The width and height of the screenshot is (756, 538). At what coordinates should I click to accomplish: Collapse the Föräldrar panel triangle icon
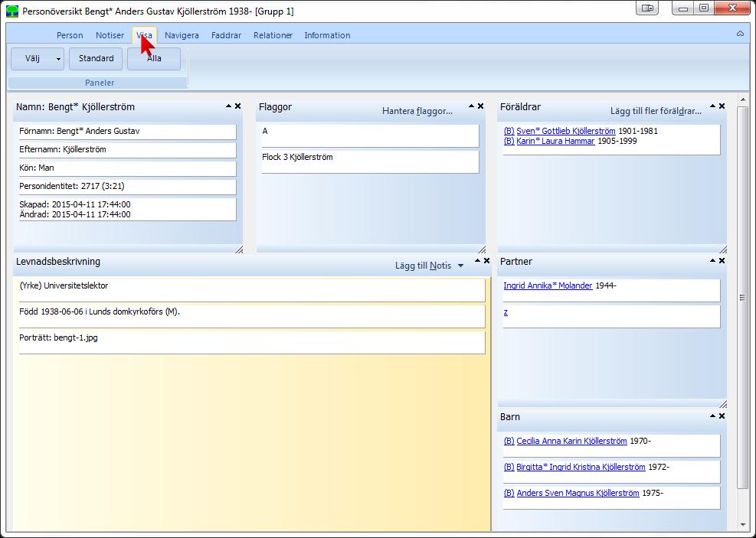pos(712,106)
